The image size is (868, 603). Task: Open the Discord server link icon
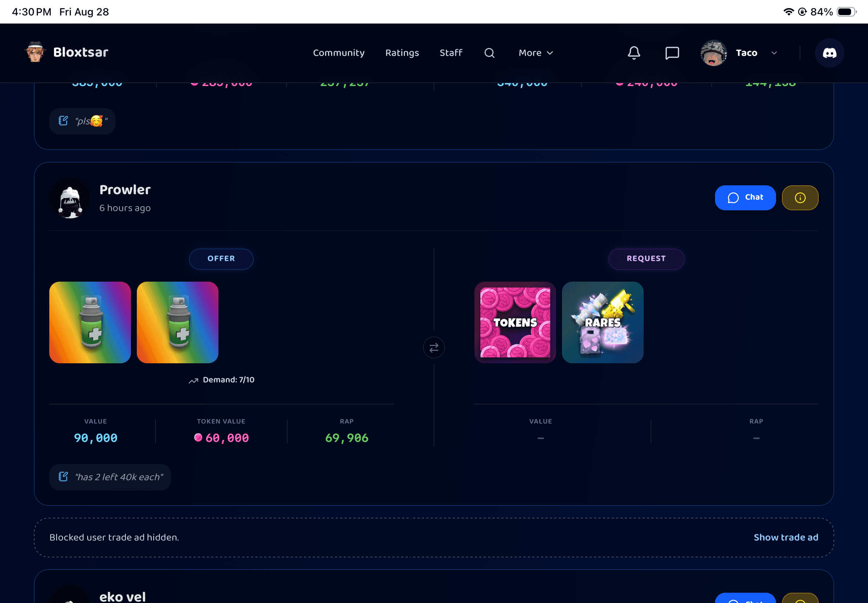coord(829,53)
